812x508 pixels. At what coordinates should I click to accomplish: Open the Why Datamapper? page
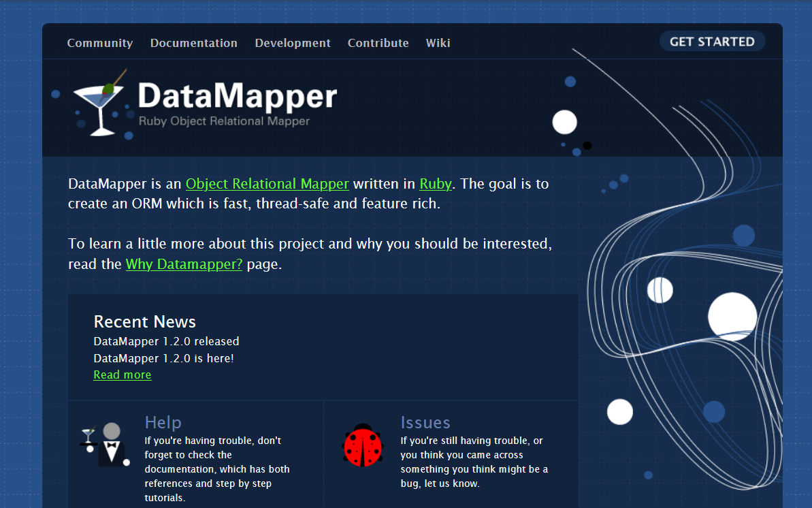pyautogui.click(x=183, y=264)
